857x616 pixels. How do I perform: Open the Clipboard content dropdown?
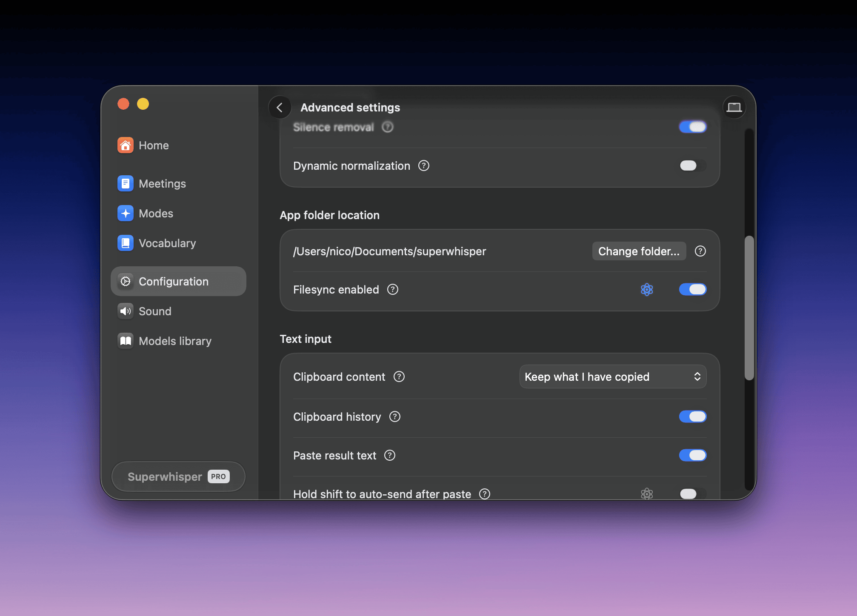click(x=613, y=376)
